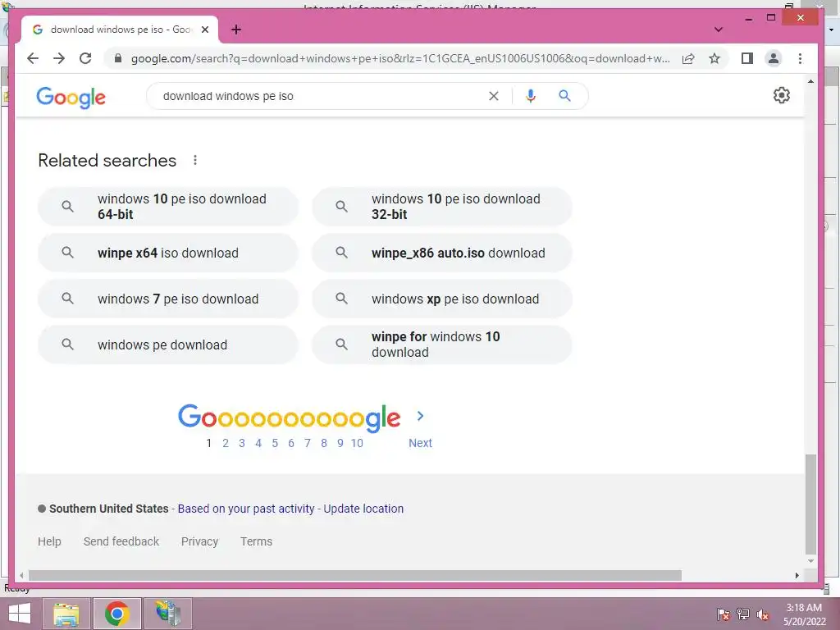Bookmark this page with the star icon
Screen dimensions: 840x630
tap(714, 58)
